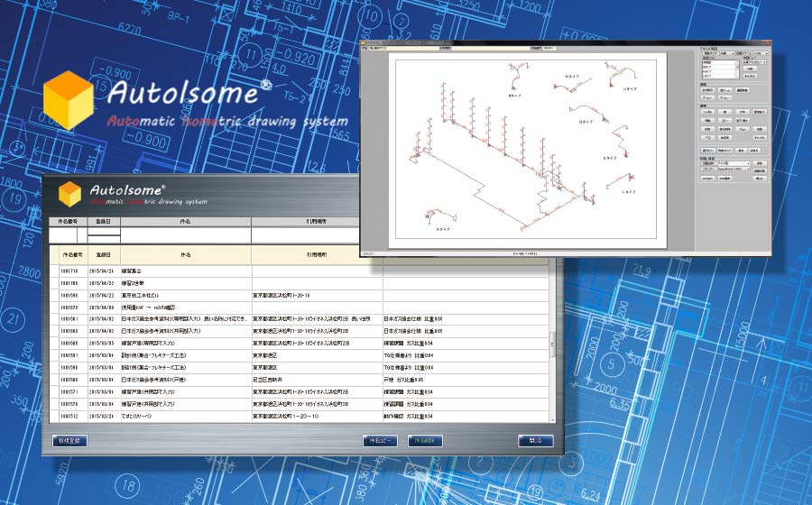The height and width of the screenshot is (505, 812).
Task: Click the 動作確認 ガス比重 remarks cell
Action: click(x=466, y=416)
